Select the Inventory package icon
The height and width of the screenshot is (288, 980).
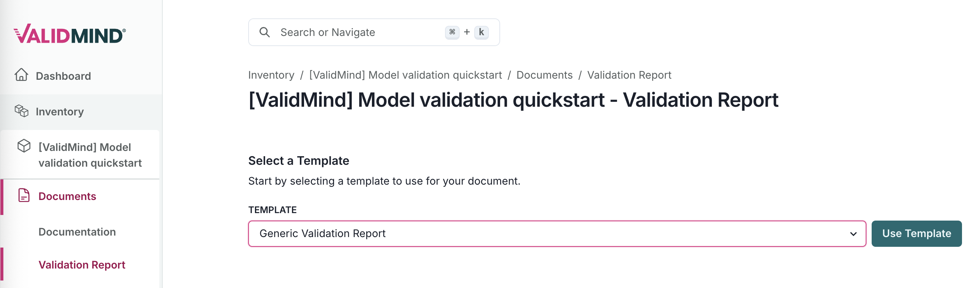[x=22, y=111]
